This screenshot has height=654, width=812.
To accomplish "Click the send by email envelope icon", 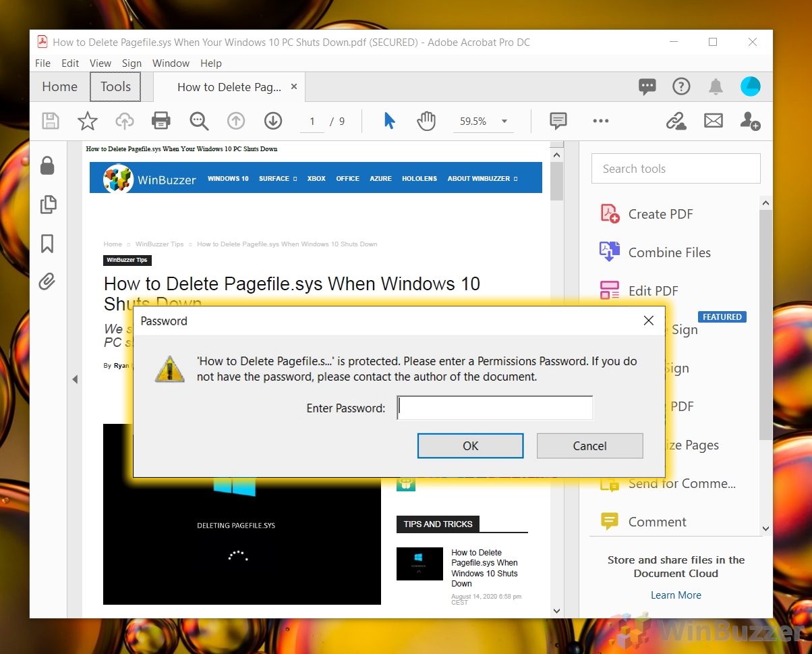I will (x=714, y=121).
